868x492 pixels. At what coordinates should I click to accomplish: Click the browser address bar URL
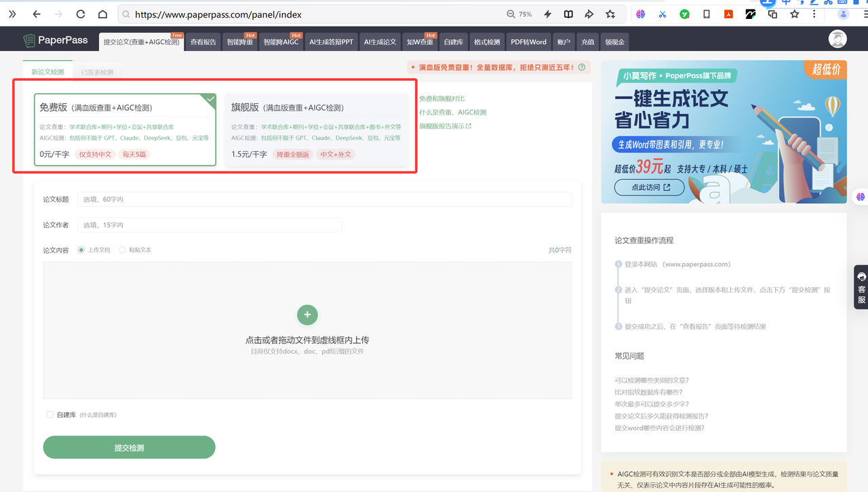click(x=218, y=14)
